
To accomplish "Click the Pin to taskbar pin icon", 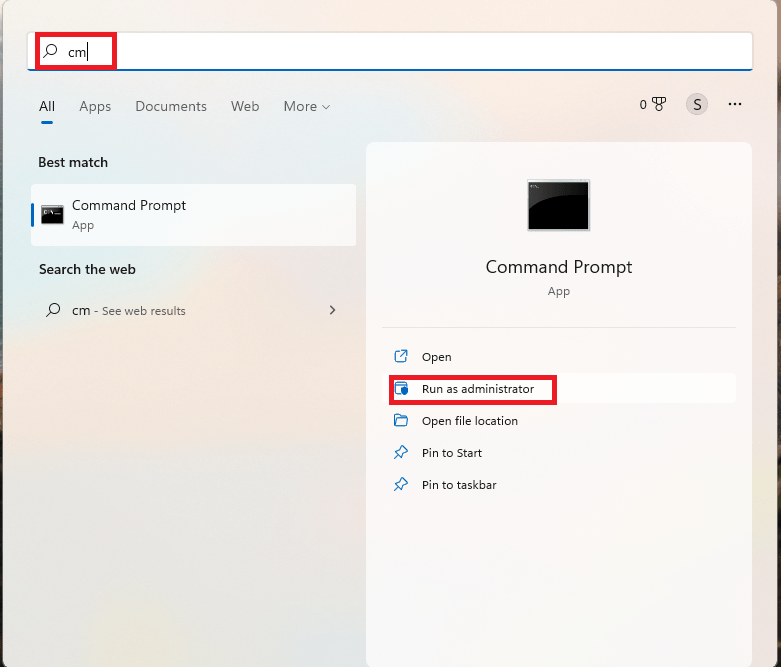I will pos(401,484).
